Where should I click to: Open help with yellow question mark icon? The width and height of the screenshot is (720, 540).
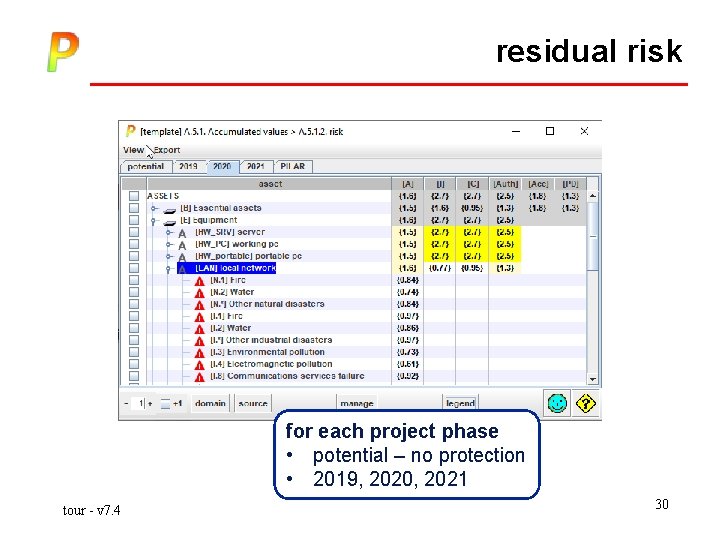(585, 404)
